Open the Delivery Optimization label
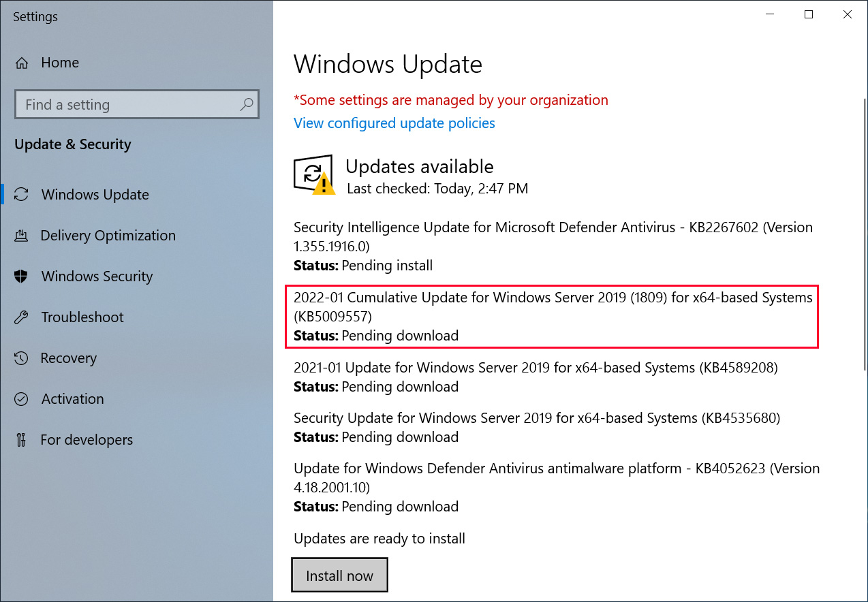Screen dimensions: 868x602 108,235
